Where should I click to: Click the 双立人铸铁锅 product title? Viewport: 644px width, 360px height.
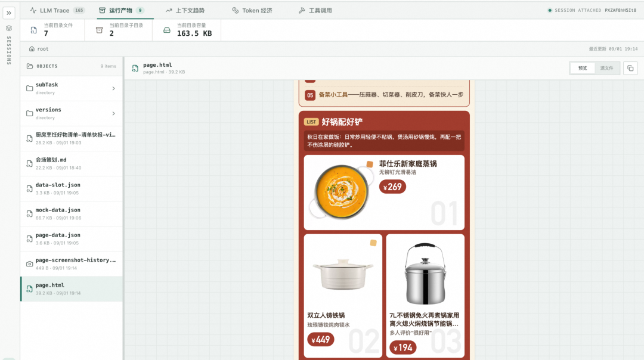pyautogui.click(x=326, y=315)
